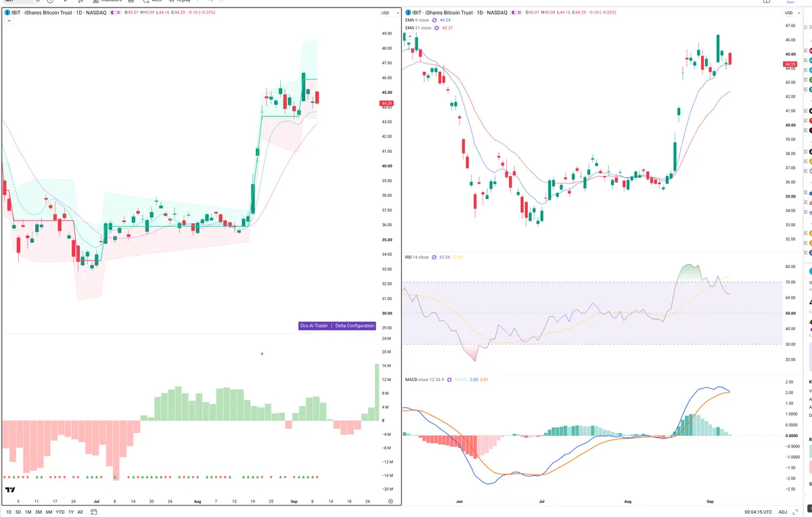Select the EMA 21 close legend
Image resolution: width=812 pixels, height=517 pixels.
[420, 28]
